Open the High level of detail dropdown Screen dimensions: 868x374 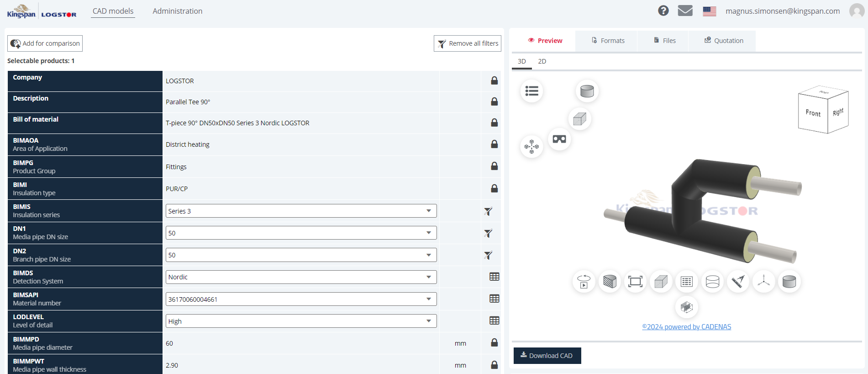coord(301,321)
